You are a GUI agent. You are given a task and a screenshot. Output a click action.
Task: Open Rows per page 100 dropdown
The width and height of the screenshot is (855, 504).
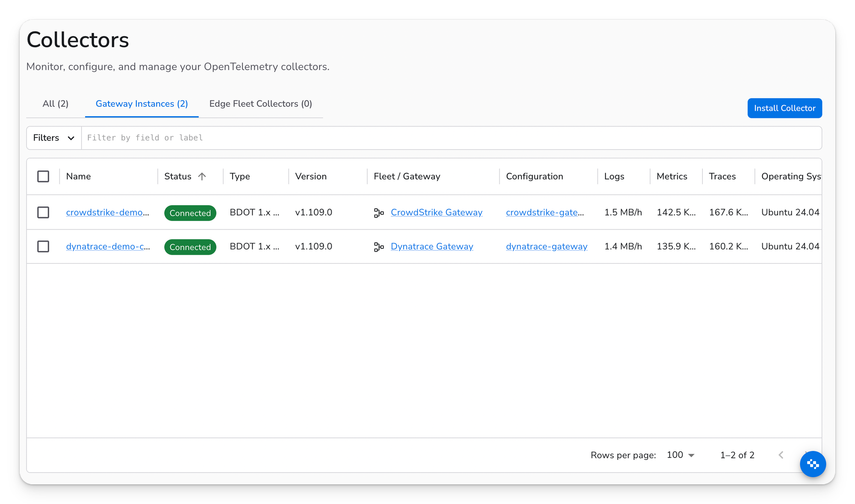click(681, 455)
